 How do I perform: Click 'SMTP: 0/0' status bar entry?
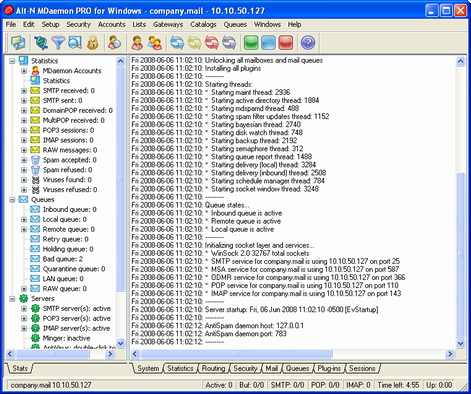pos(287,385)
